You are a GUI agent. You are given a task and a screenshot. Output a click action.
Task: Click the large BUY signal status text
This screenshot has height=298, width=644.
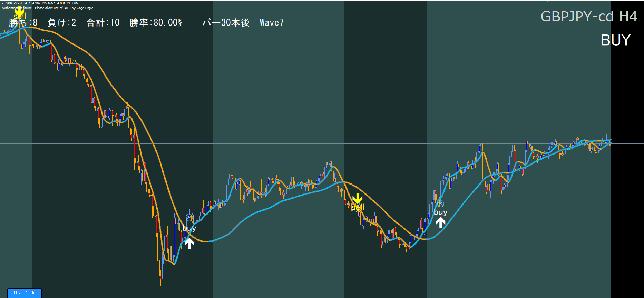(x=615, y=40)
